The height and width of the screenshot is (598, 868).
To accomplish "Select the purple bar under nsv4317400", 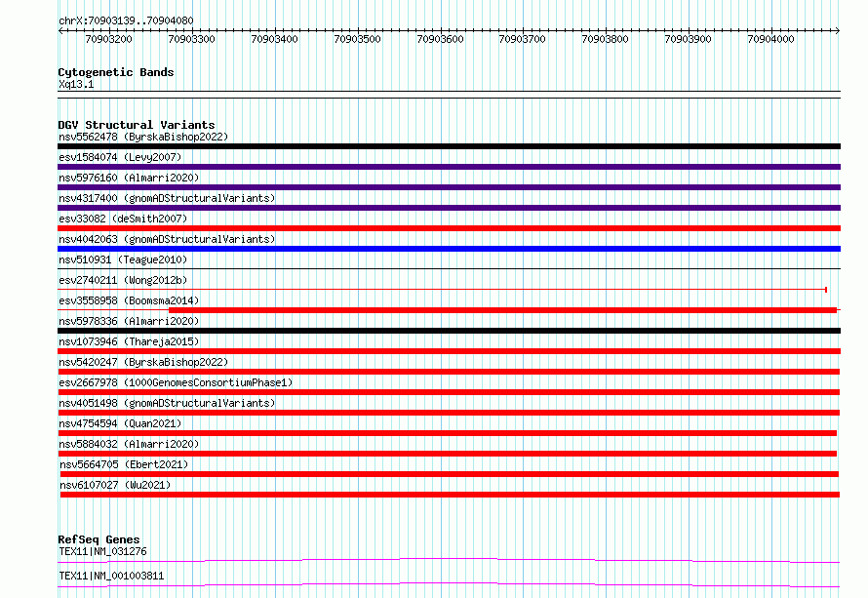I will (449, 208).
